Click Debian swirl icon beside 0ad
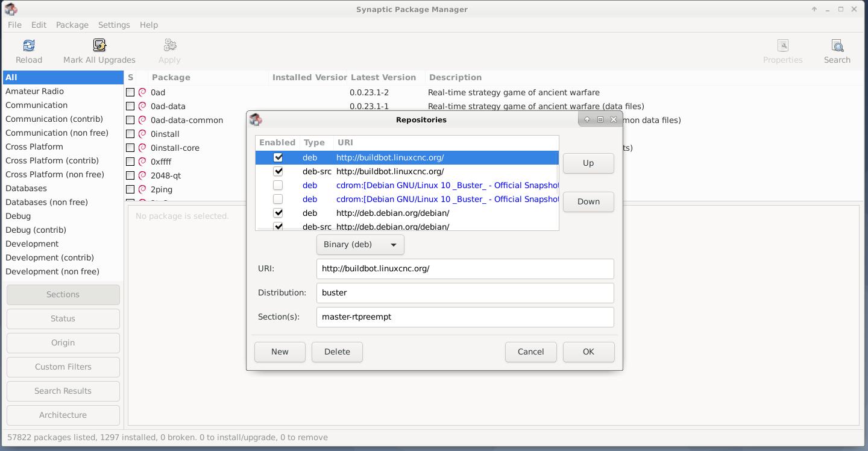The height and width of the screenshot is (451, 868). (143, 92)
